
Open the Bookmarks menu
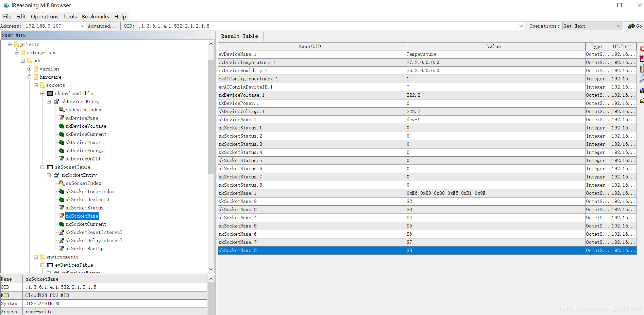96,16
